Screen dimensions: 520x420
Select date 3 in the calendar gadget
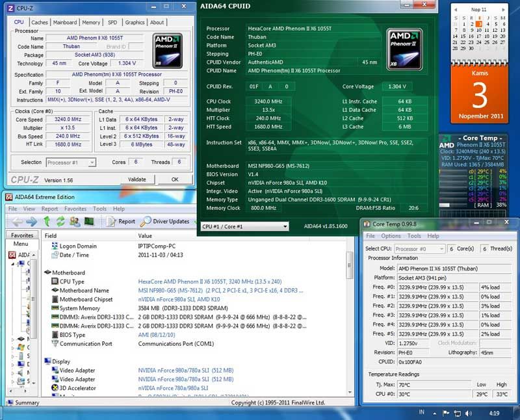coord(479,24)
